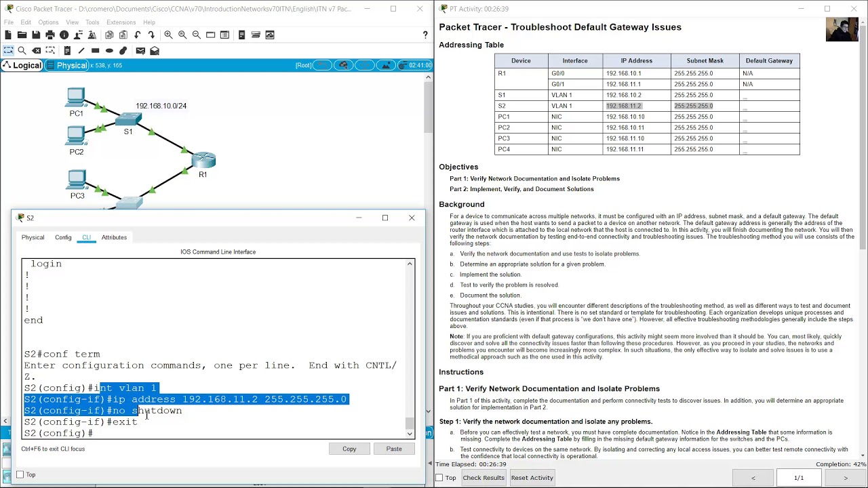Screen dimensions: 868x488
Task: Click router R1 in the topology
Action: click(203, 160)
